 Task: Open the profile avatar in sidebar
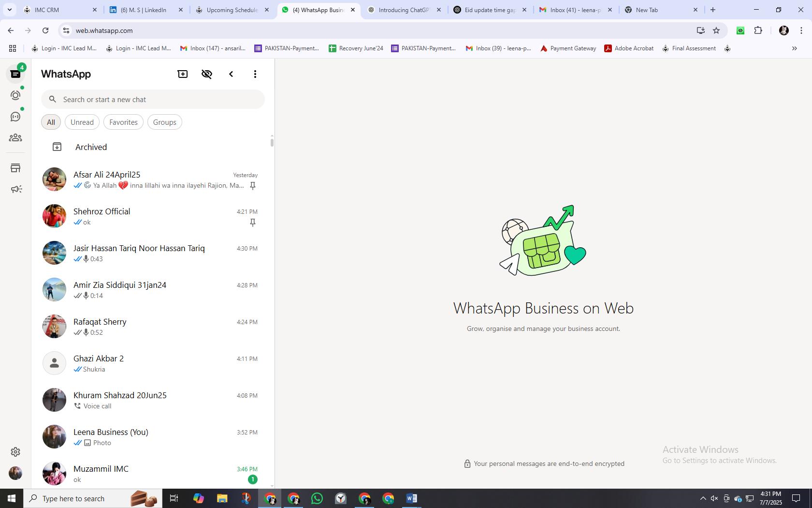(x=15, y=473)
